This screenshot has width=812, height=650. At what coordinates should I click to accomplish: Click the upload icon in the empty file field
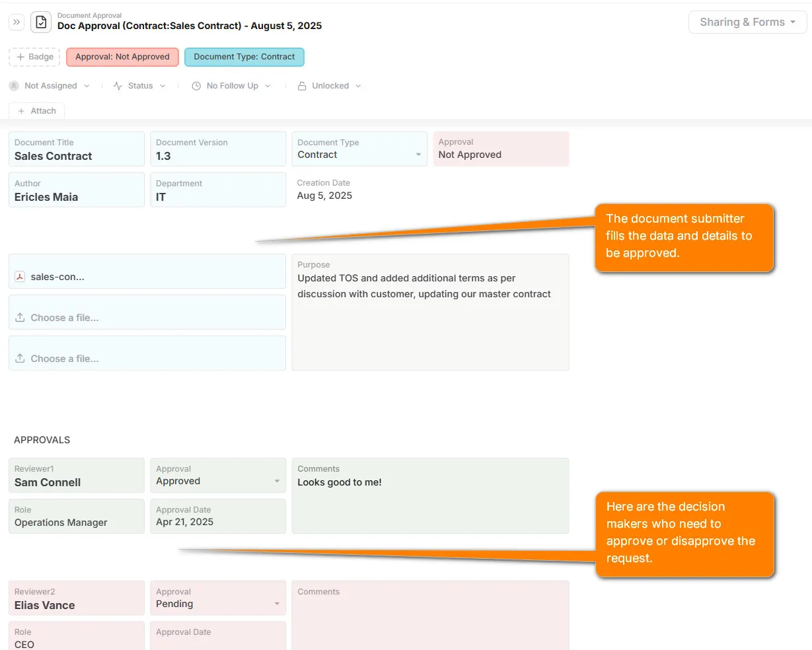(20, 317)
